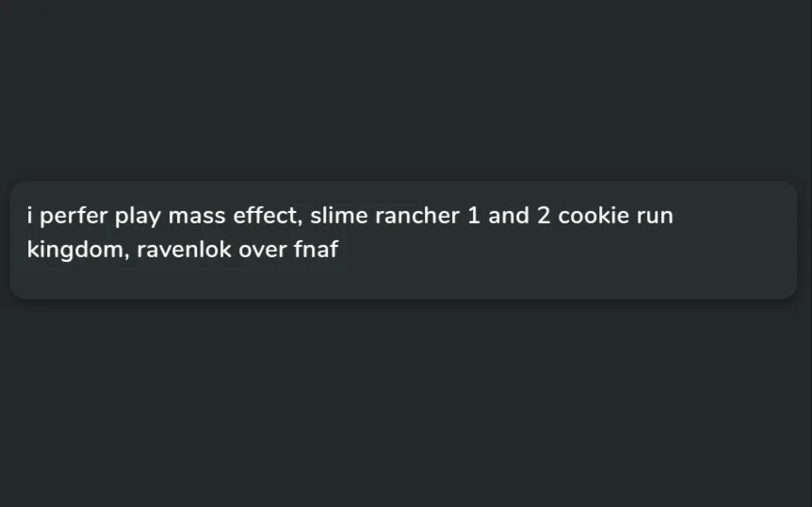Click the dark background above the message bubble
Viewport: 812px width, 507px height.
pos(405,85)
